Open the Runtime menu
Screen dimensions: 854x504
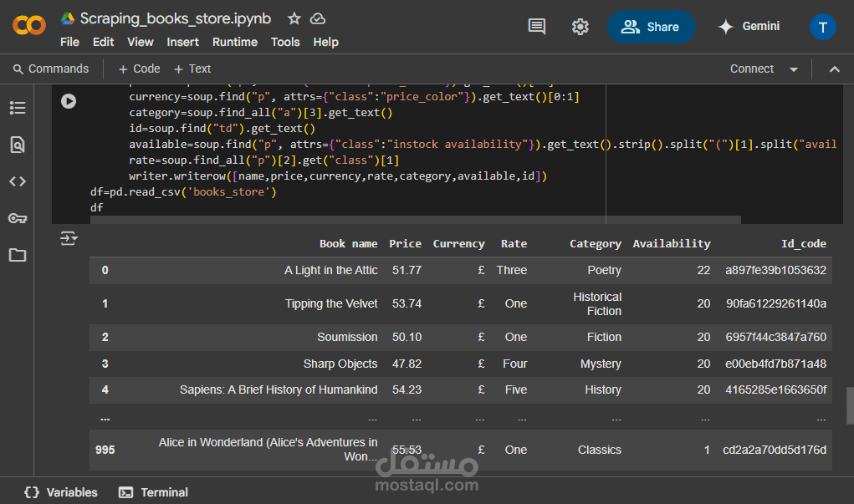[x=235, y=42]
